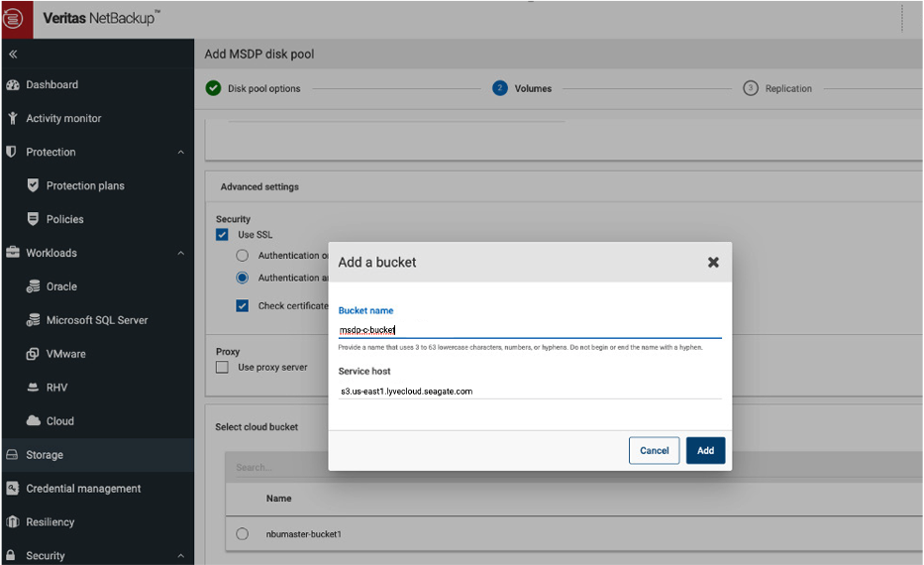This screenshot has height=565, width=924.
Task: Select the second, filled Authentication radio option
Action: tap(243, 278)
